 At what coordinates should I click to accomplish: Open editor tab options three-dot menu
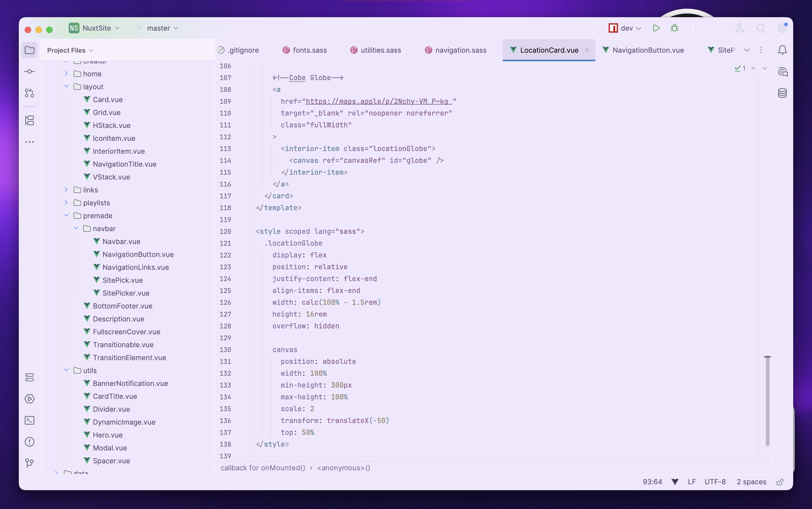coord(761,50)
